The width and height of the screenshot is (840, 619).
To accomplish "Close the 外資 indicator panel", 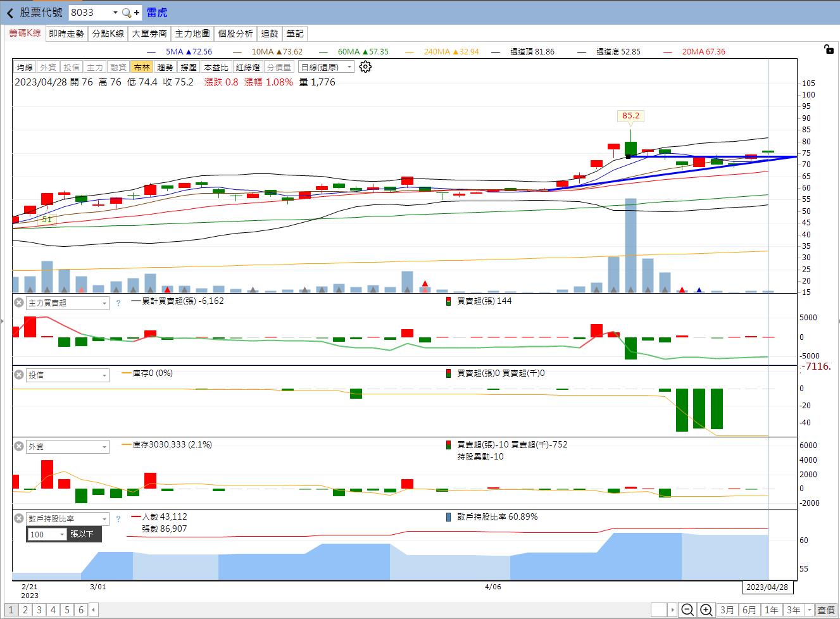I will click(x=19, y=447).
